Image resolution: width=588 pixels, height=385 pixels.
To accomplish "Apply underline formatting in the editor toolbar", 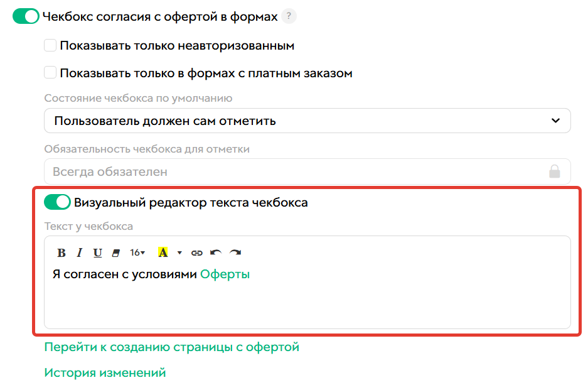I will click(97, 253).
